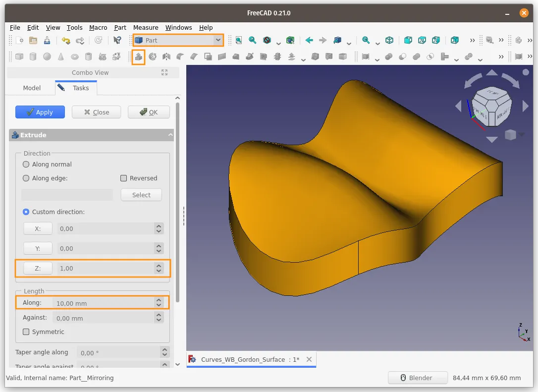Open the Macro menu
538x392 pixels.
[98, 27]
